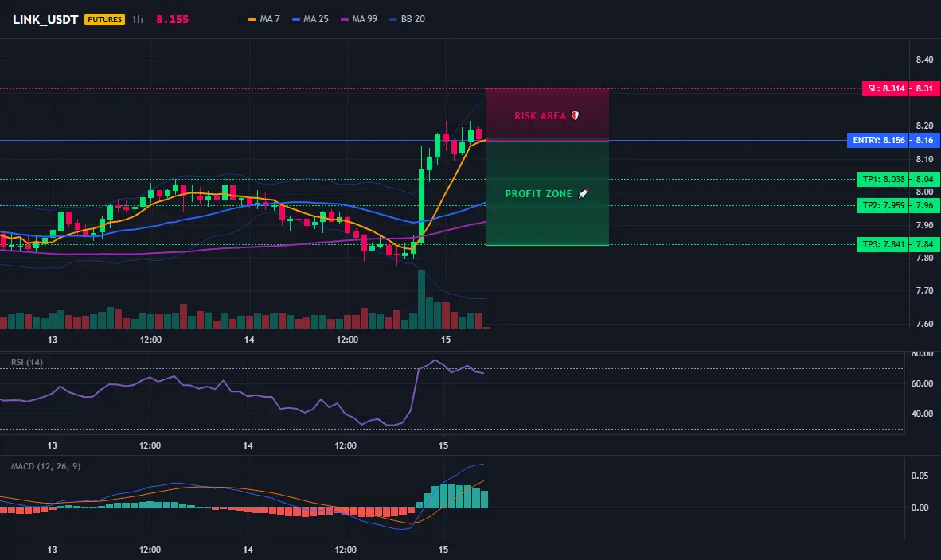The width and height of the screenshot is (941, 560).
Task: Click the tallest green volume bar
Action: pos(421,300)
